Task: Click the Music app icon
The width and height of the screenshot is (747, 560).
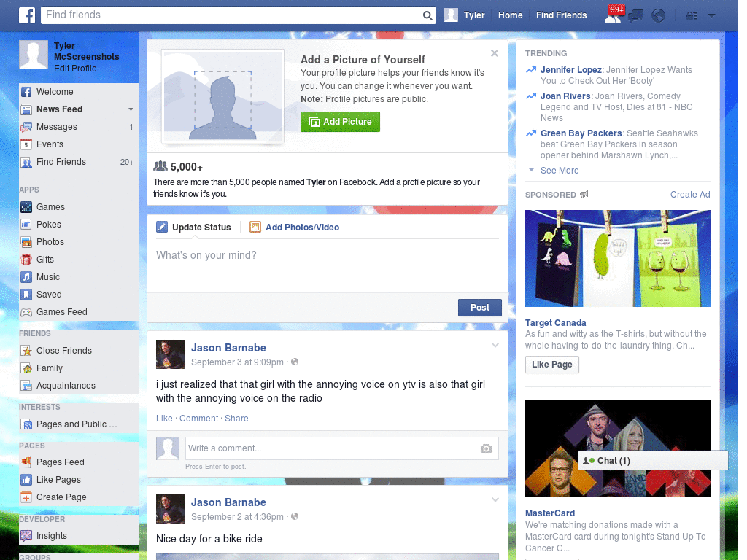Action: click(26, 277)
